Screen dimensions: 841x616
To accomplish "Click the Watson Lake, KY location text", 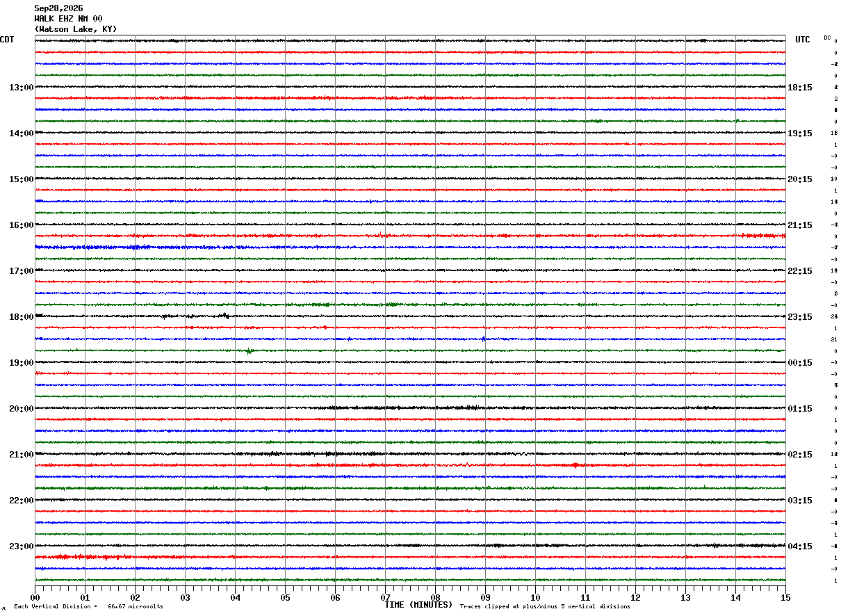I will point(76,29).
